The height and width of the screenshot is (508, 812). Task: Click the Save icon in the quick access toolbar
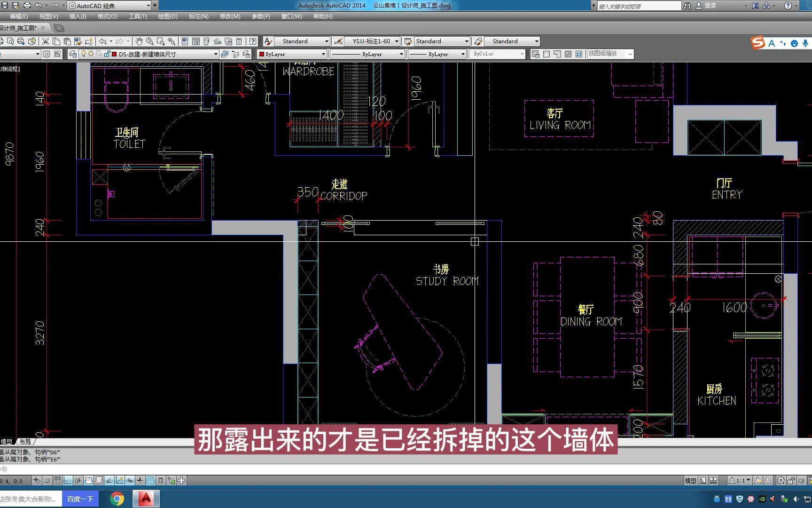click(x=5, y=5)
